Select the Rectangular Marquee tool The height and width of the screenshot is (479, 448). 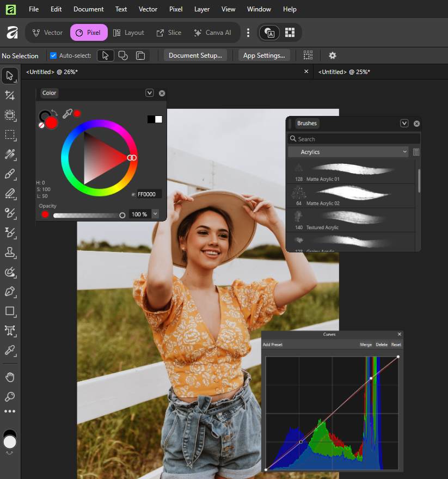pyautogui.click(x=10, y=135)
